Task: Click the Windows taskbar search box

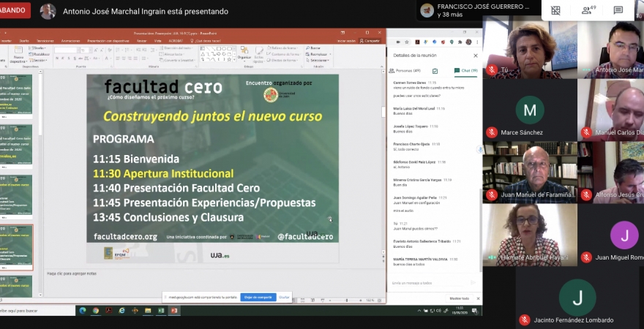Action: pos(37,311)
